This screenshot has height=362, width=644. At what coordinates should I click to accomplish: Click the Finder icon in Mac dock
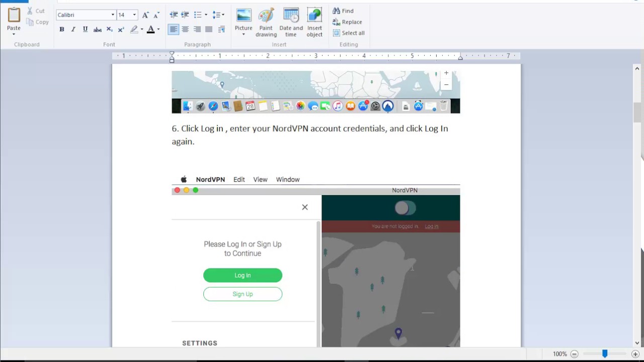coord(188,106)
